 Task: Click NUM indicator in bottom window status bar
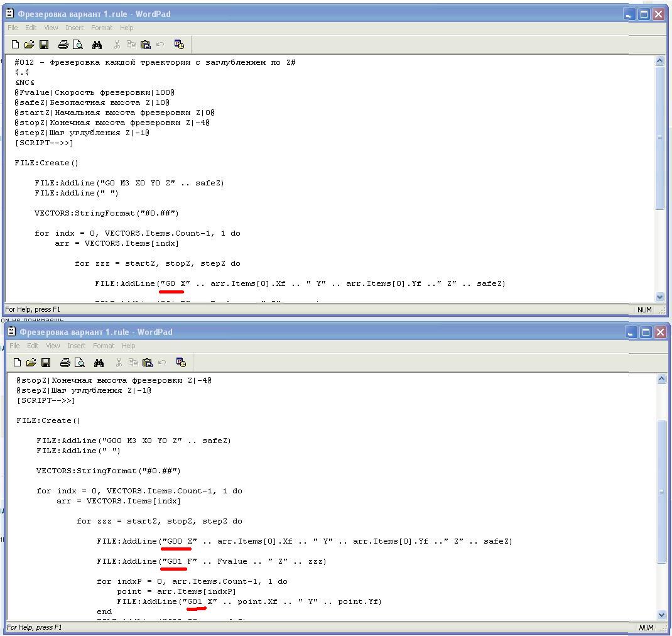click(646, 628)
